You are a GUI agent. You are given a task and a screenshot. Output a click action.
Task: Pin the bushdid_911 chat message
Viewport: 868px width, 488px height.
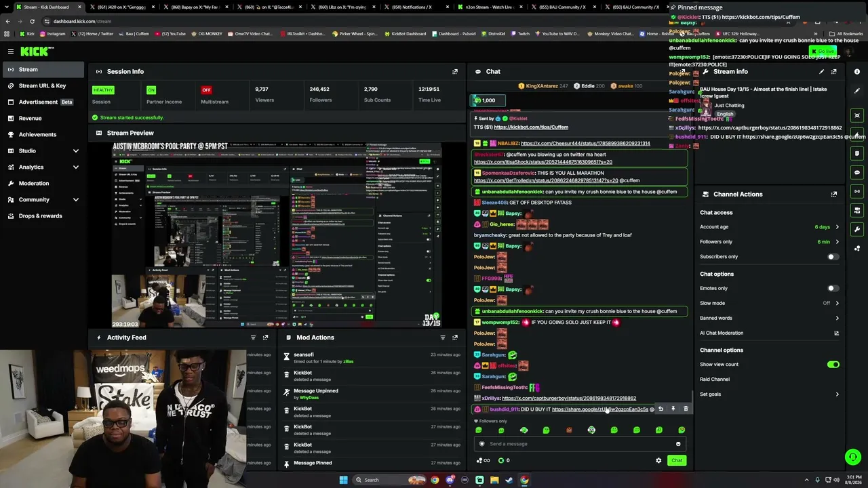(x=673, y=409)
